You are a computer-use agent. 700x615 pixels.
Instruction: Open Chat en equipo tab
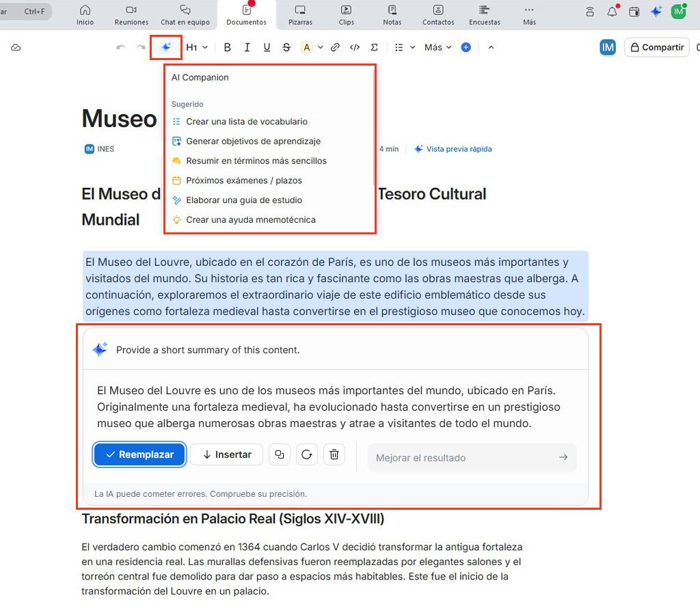(x=185, y=15)
